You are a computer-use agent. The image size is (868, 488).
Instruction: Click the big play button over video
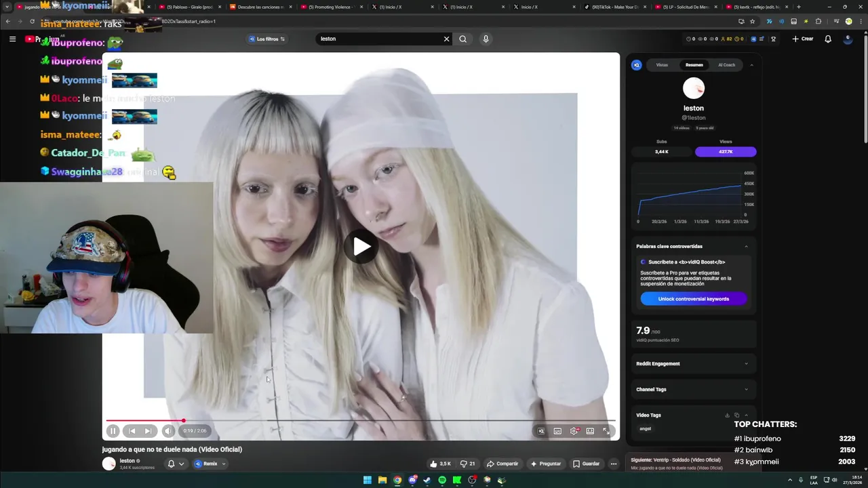coord(361,247)
